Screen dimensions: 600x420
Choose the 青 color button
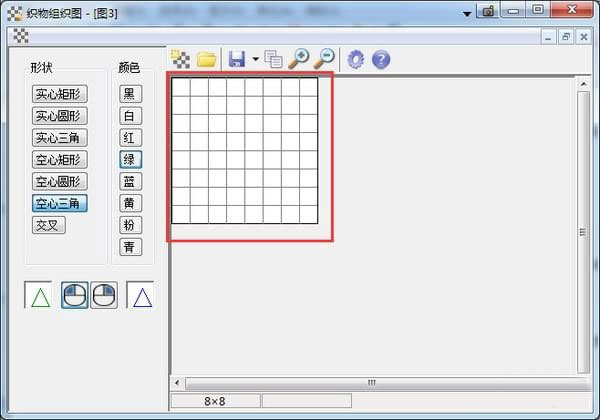pos(130,247)
